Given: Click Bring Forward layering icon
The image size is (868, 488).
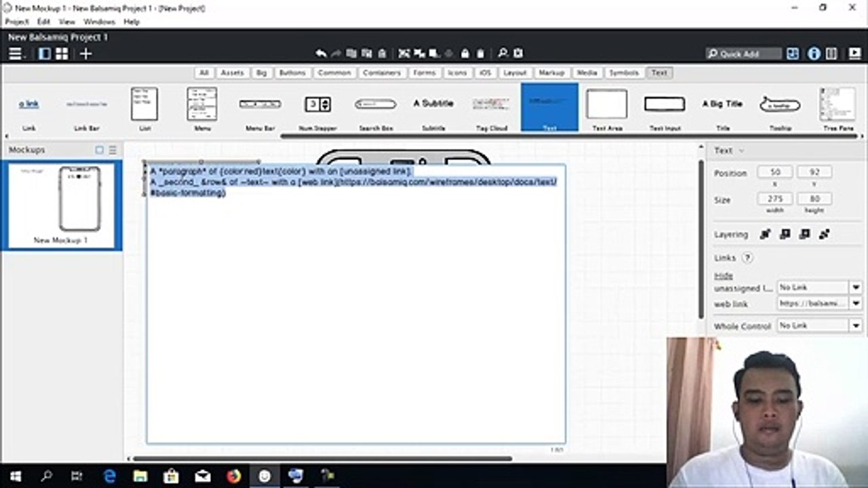Looking at the screenshot, I should [785, 235].
